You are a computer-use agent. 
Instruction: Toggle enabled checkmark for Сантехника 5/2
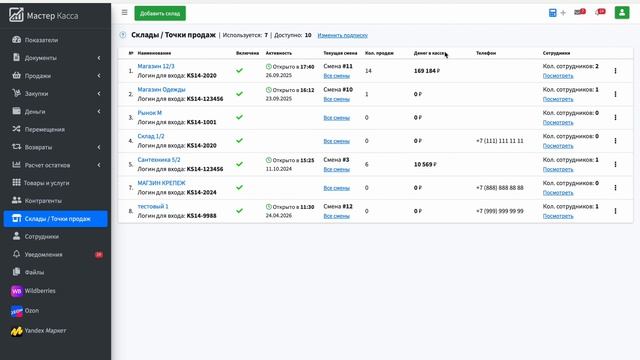click(x=240, y=164)
